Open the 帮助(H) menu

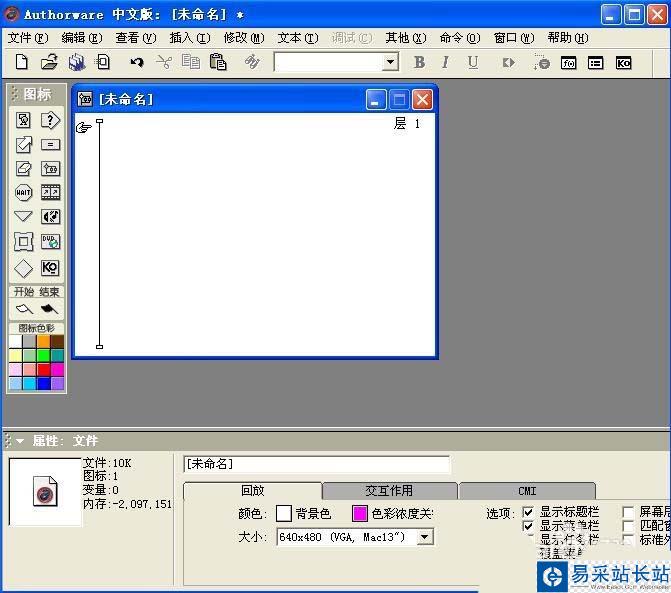pos(568,38)
